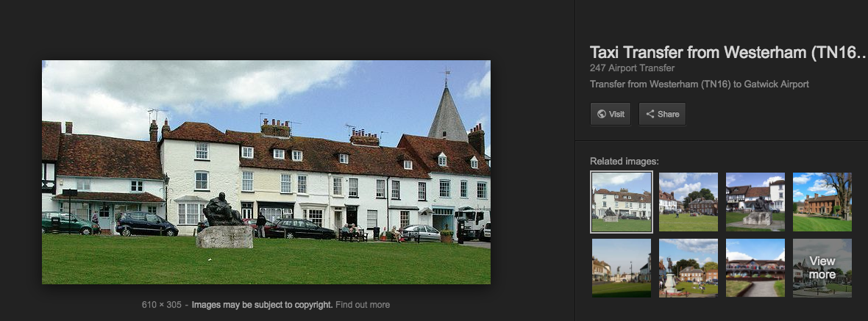Image resolution: width=868 pixels, height=321 pixels.
Task: Click the 'Images may be subject to copyright' text
Action: [x=263, y=304]
